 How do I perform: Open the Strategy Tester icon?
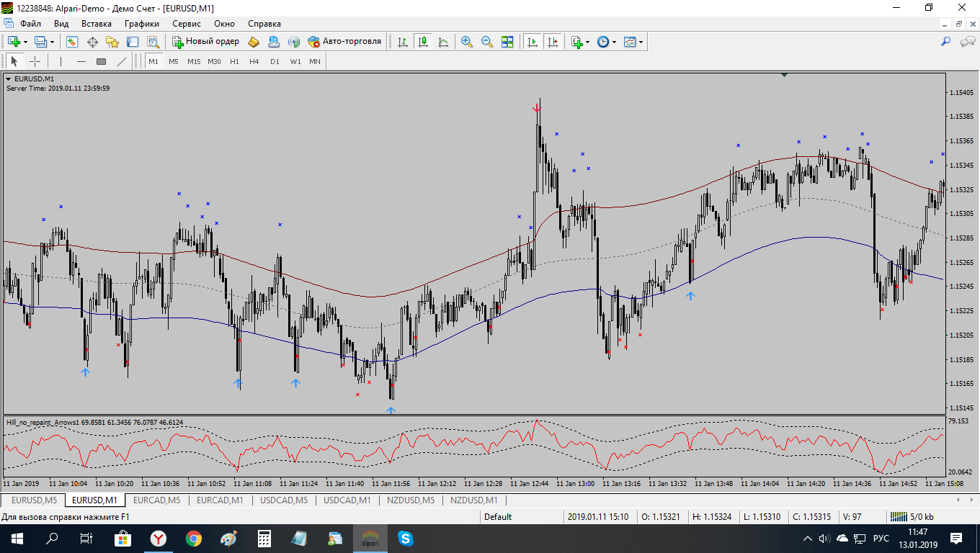point(153,42)
